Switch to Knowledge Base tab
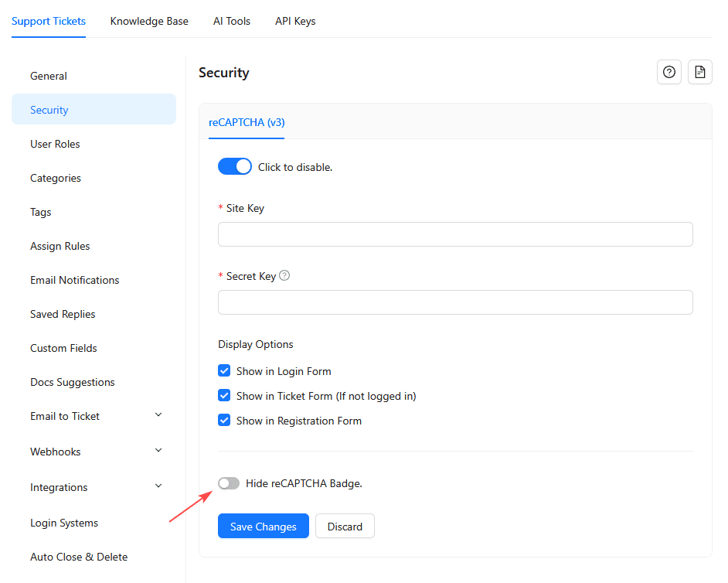 149,21
